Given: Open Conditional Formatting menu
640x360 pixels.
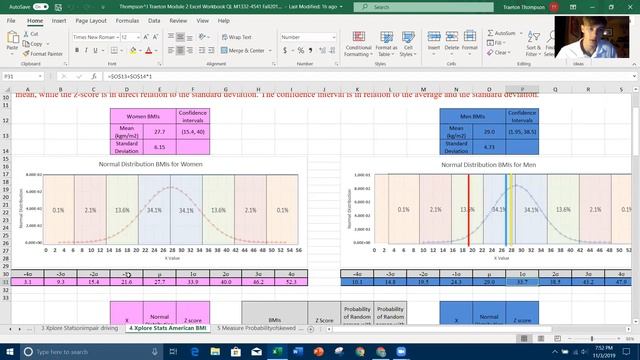Looking at the screenshot, I should click(358, 44).
